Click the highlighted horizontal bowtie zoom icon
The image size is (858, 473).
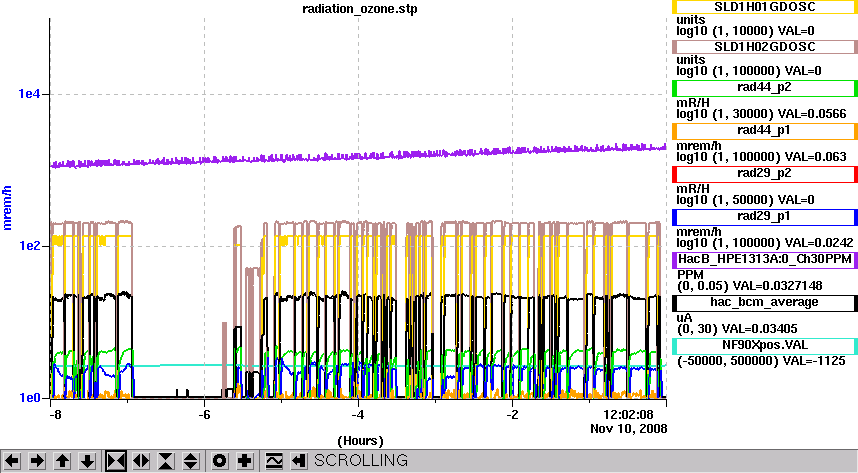(x=115, y=461)
